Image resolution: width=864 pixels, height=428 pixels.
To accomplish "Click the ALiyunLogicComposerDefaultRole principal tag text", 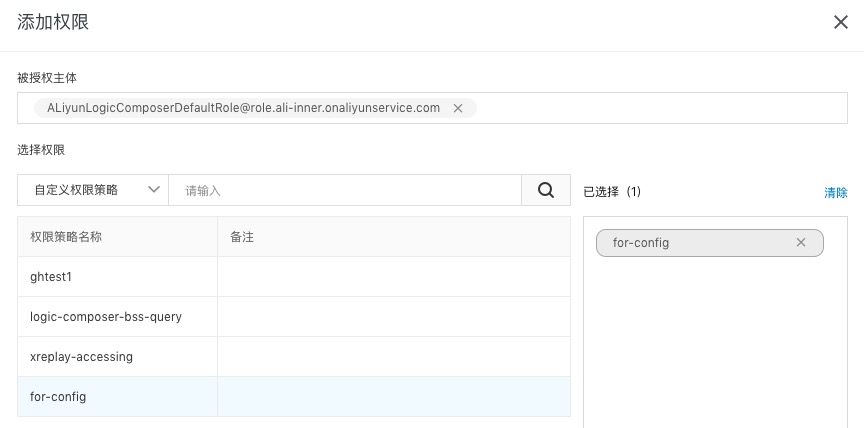I will (x=243, y=108).
